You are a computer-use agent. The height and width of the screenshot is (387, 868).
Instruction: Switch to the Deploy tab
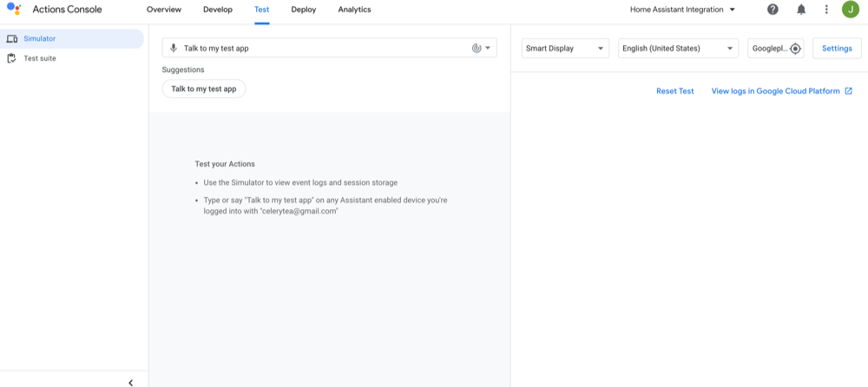point(303,10)
